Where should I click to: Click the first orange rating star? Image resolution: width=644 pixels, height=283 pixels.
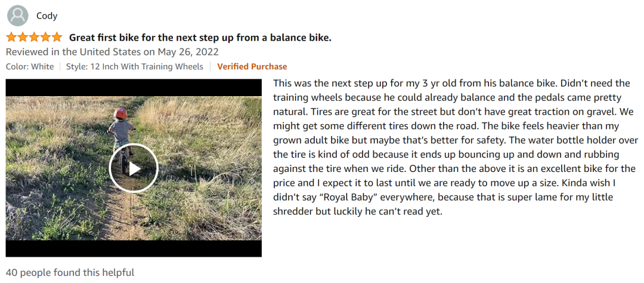tap(11, 38)
